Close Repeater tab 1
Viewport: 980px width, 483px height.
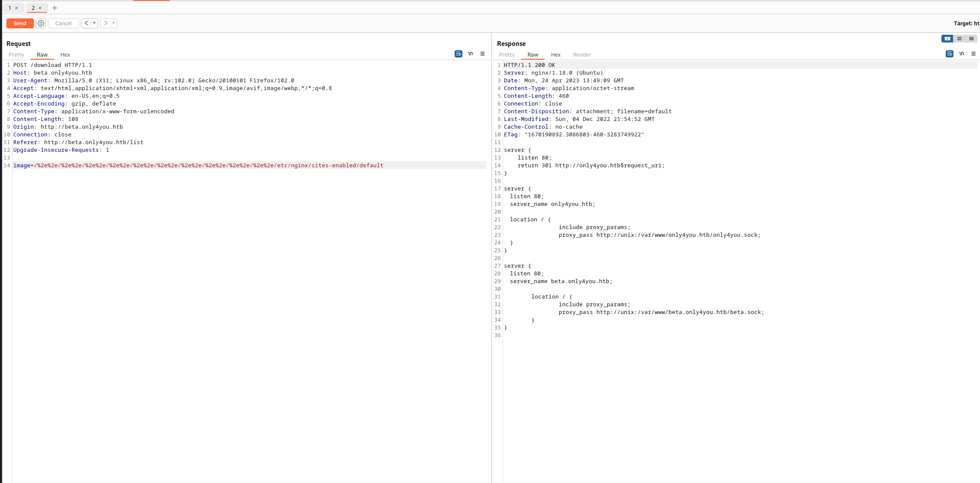coord(16,8)
